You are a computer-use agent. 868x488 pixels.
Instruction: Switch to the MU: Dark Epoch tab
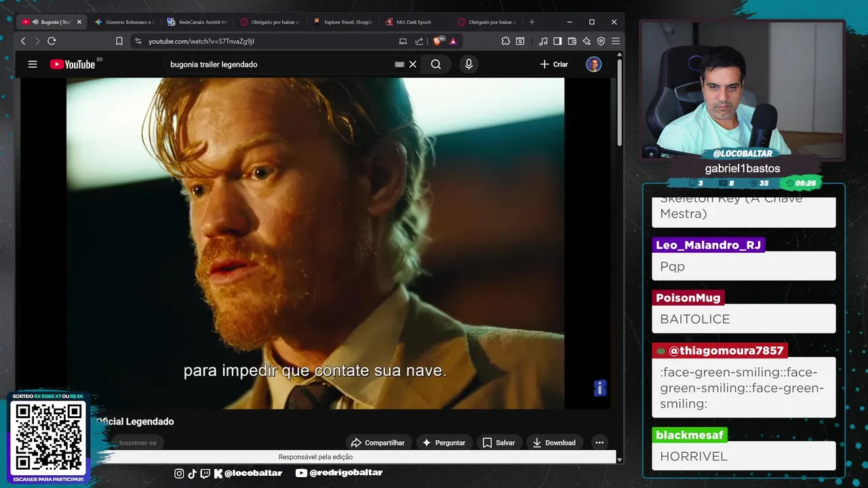[415, 22]
